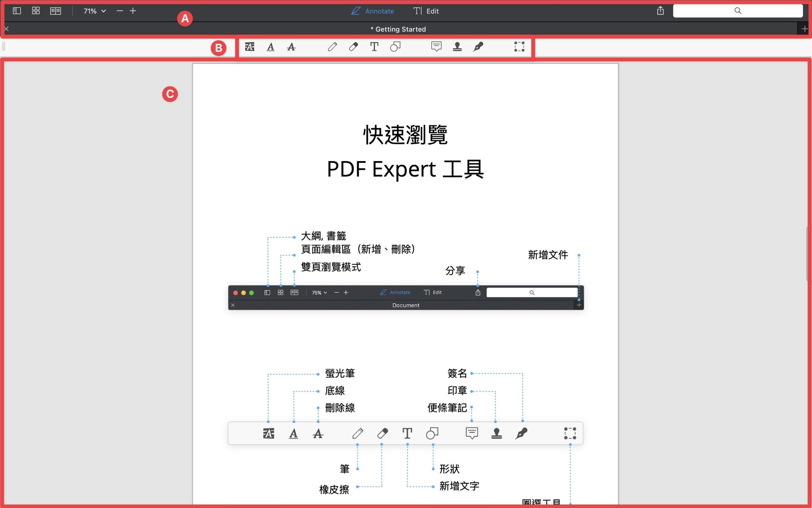Click the 底線 label in the document
This screenshot has height=508, width=812.
pyautogui.click(x=335, y=391)
